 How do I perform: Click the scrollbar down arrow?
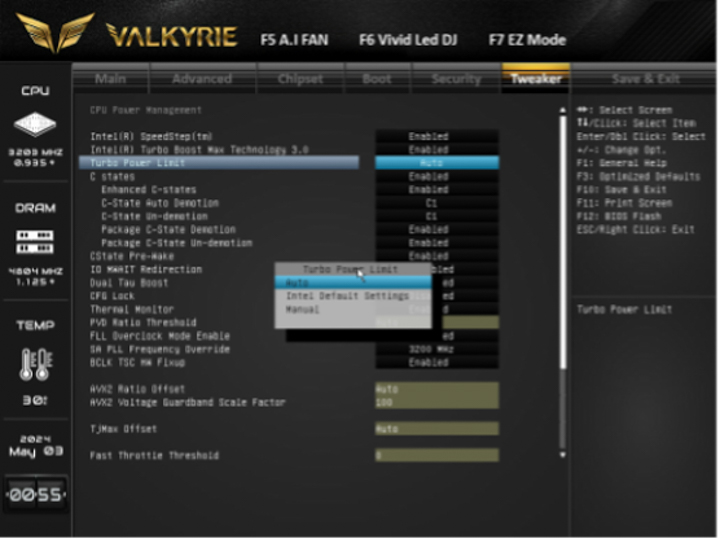click(562, 455)
